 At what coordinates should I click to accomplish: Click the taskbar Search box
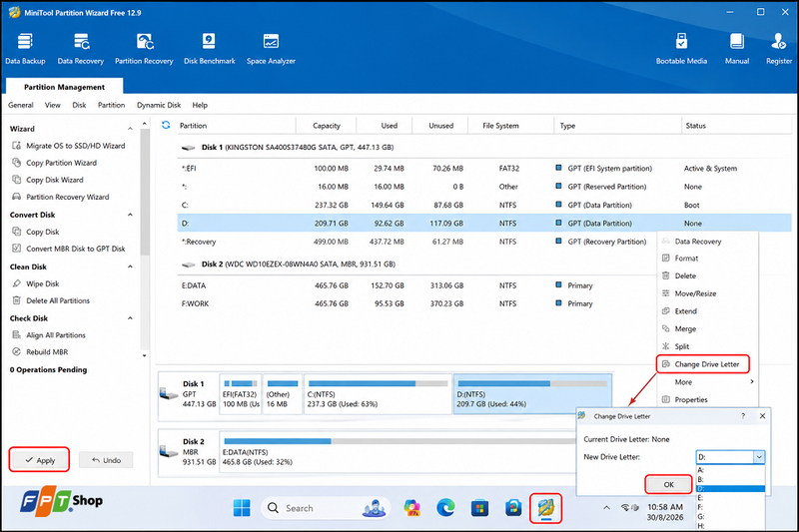[x=326, y=508]
